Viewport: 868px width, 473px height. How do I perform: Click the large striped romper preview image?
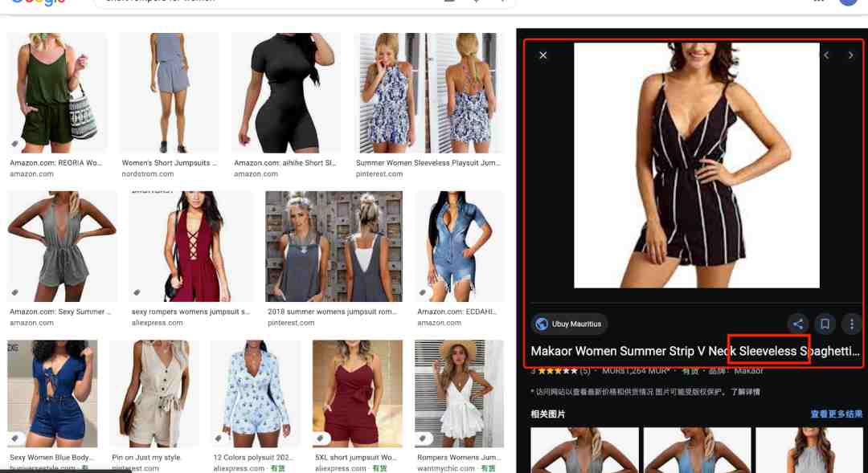(x=696, y=165)
